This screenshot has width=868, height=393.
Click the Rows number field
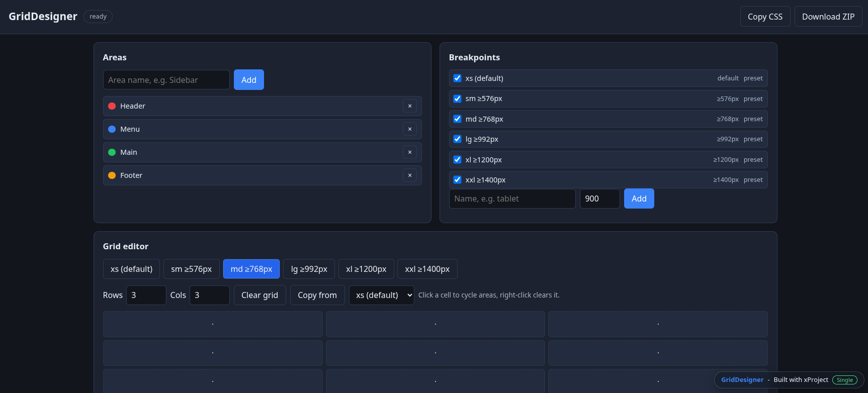[x=146, y=295]
